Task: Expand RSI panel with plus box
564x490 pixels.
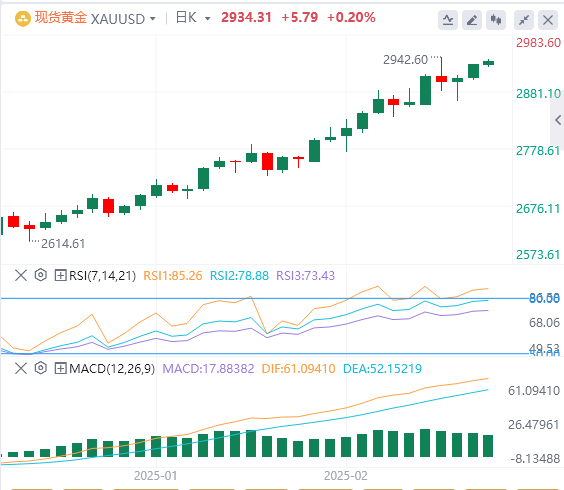Action: tap(60, 276)
